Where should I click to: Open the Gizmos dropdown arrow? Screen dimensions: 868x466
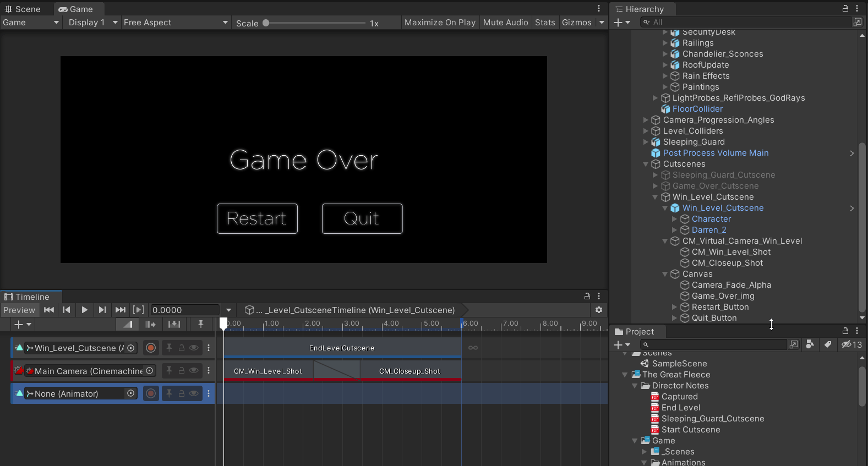tap(602, 23)
